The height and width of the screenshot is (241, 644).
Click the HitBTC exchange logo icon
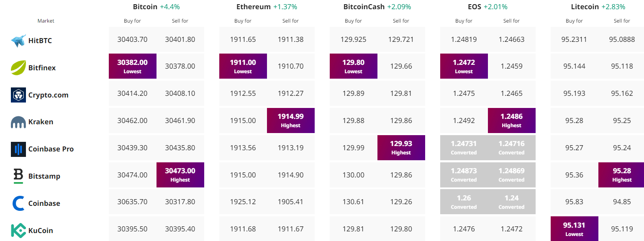tap(18, 41)
